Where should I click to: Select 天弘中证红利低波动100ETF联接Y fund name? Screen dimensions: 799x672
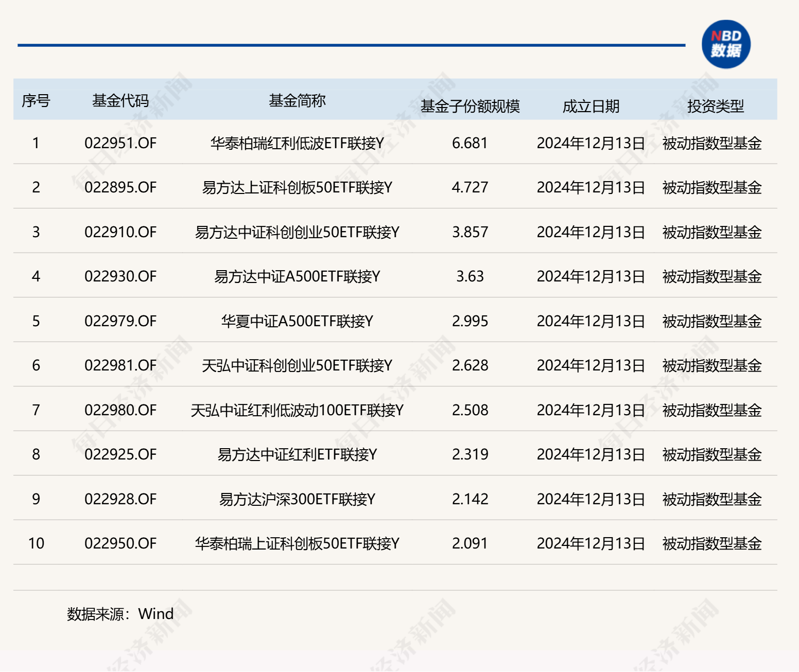click(x=297, y=410)
